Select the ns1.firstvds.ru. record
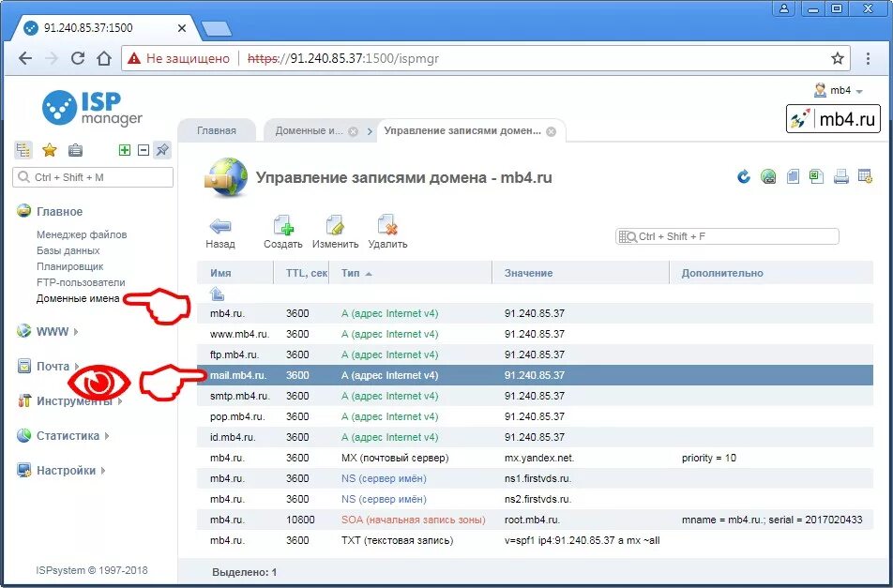 [535, 478]
